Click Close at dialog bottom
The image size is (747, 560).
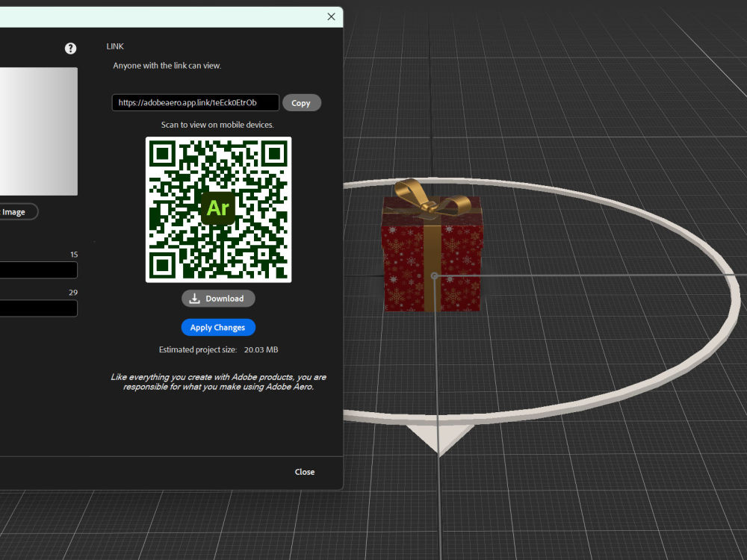305,472
